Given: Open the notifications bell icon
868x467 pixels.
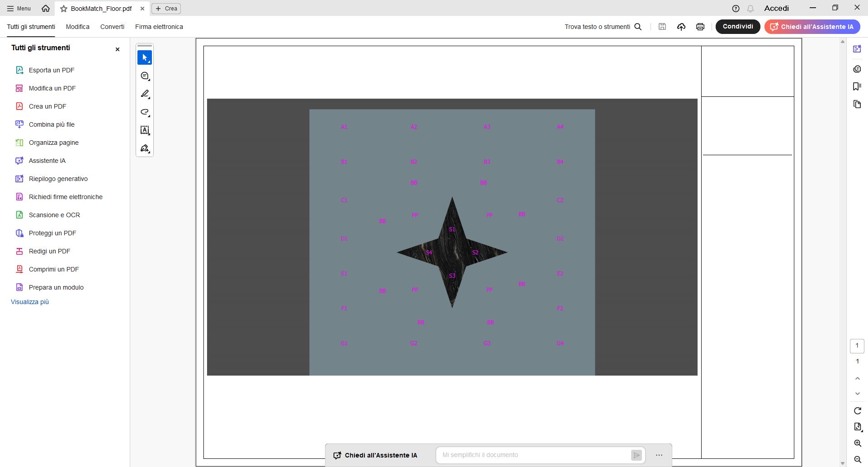Looking at the screenshot, I should click(750, 9).
